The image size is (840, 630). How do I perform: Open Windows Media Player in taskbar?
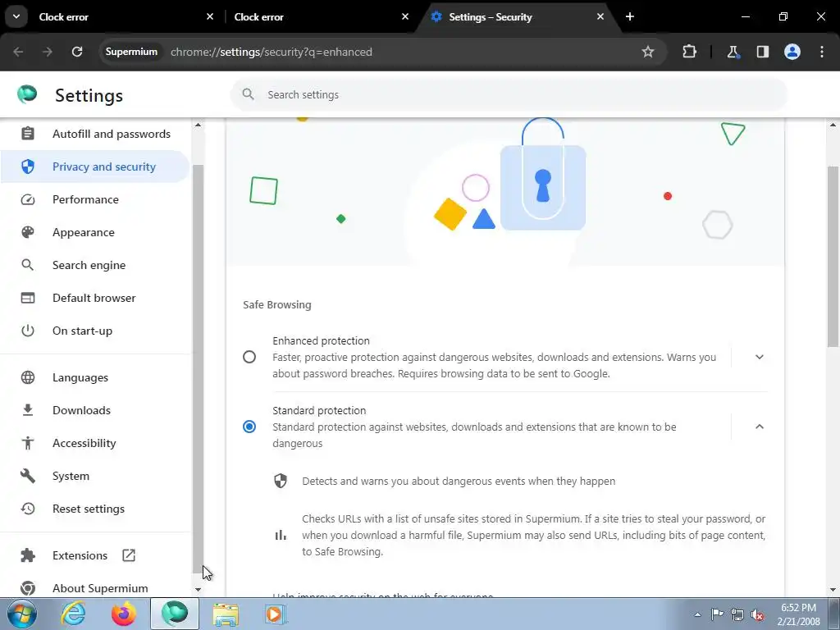276,614
